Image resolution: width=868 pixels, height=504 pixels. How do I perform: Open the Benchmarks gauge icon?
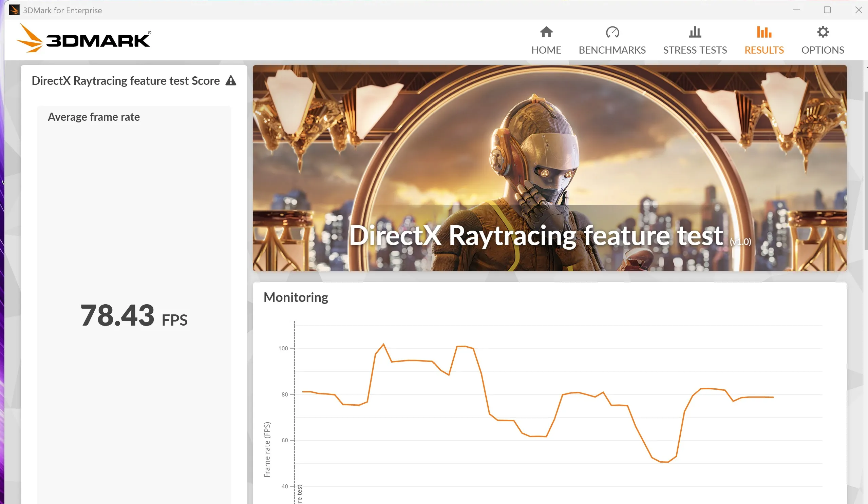tap(612, 32)
